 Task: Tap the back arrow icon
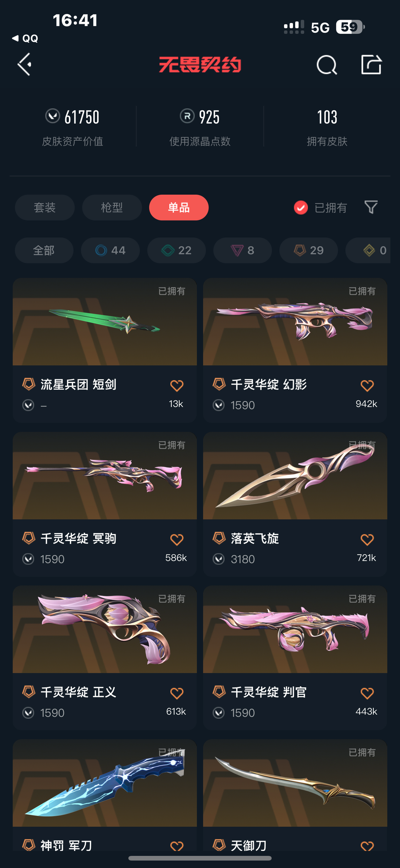click(x=25, y=65)
